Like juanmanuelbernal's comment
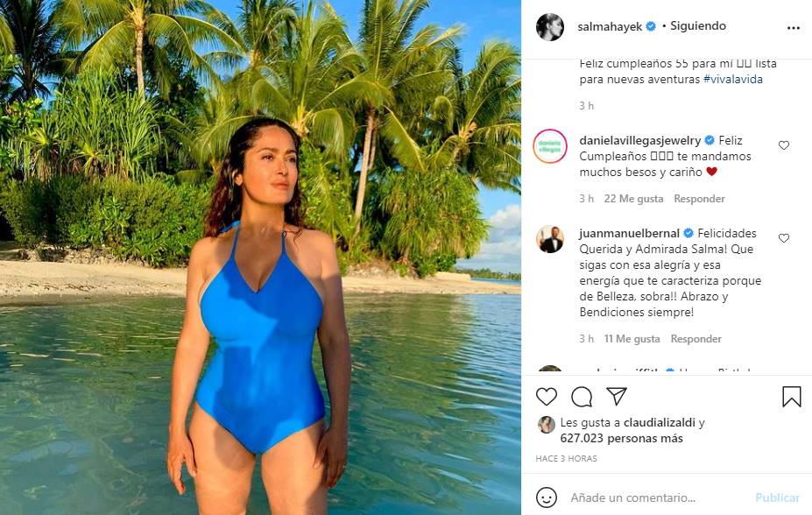The height and width of the screenshot is (515, 812). point(784,238)
